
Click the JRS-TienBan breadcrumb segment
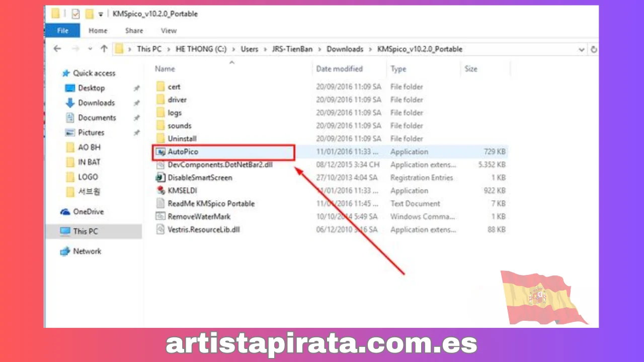click(x=292, y=49)
